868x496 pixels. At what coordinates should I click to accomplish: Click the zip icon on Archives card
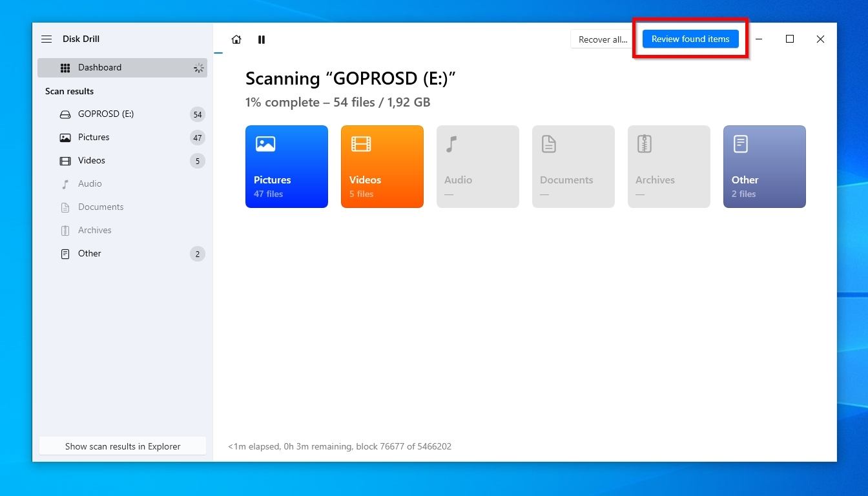[644, 144]
